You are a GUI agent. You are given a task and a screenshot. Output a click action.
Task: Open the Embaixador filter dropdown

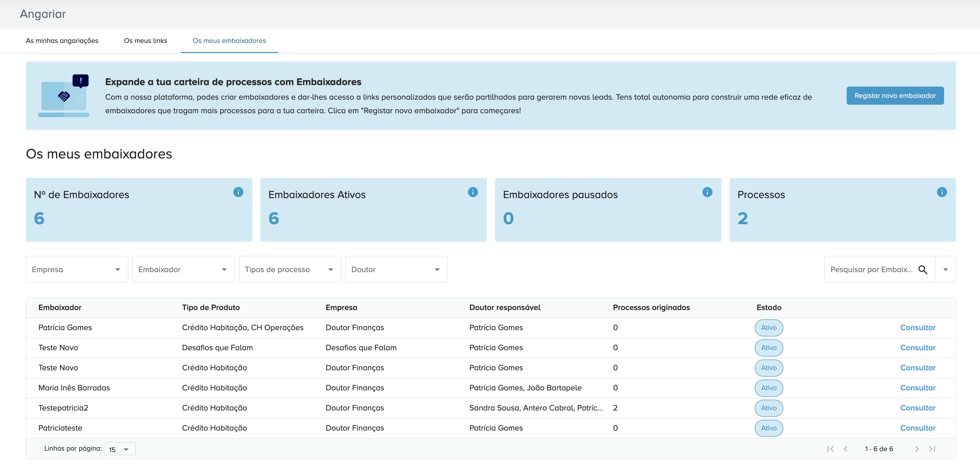[x=183, y=270]
